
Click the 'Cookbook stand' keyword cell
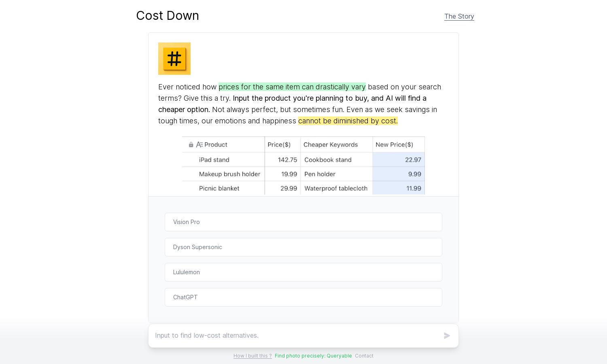[328, 160]
